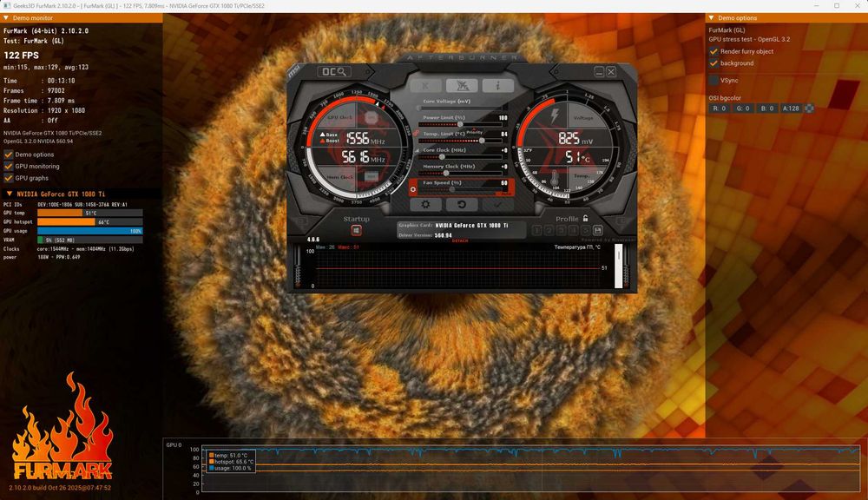Screen dimensions: 868x500
Task: Uncheck the Demo options checkbox
Action: 9,155
